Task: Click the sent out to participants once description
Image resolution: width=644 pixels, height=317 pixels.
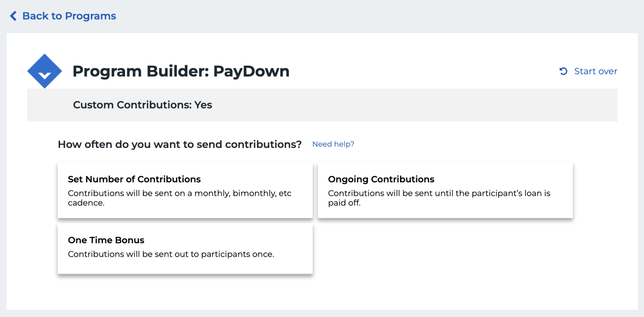Action: pyautogui.click(x=171, y=254)
